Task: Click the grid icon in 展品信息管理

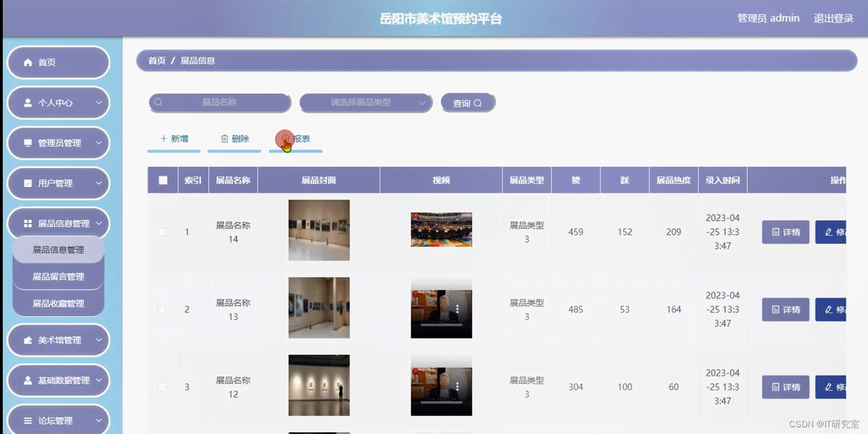Action: (x=28, y=224)
